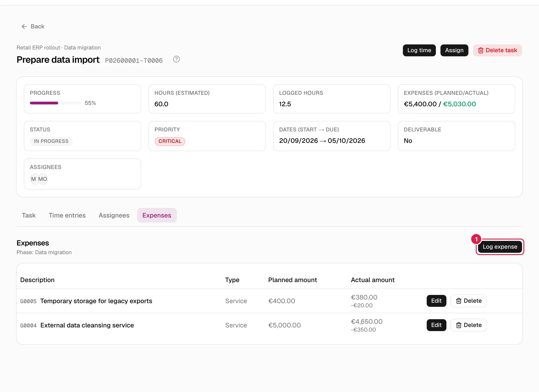
Task: Click the Description column header
Action: point(37,280)
